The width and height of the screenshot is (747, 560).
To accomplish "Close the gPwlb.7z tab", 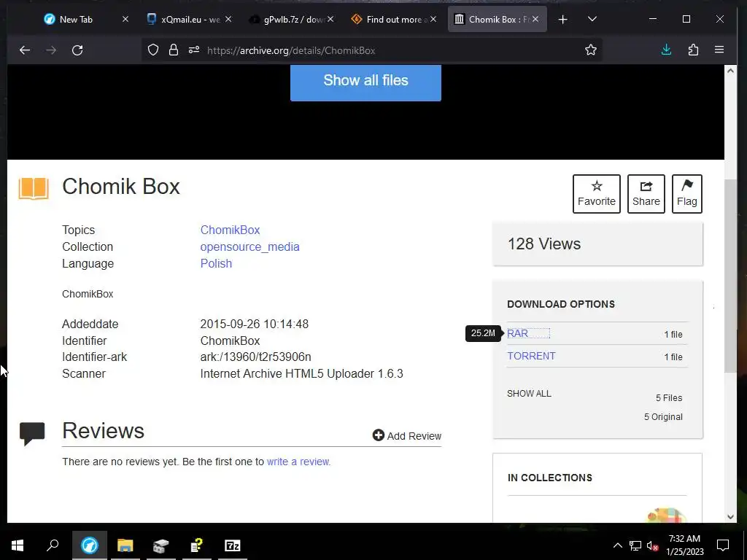I will [x=330, y=20].
